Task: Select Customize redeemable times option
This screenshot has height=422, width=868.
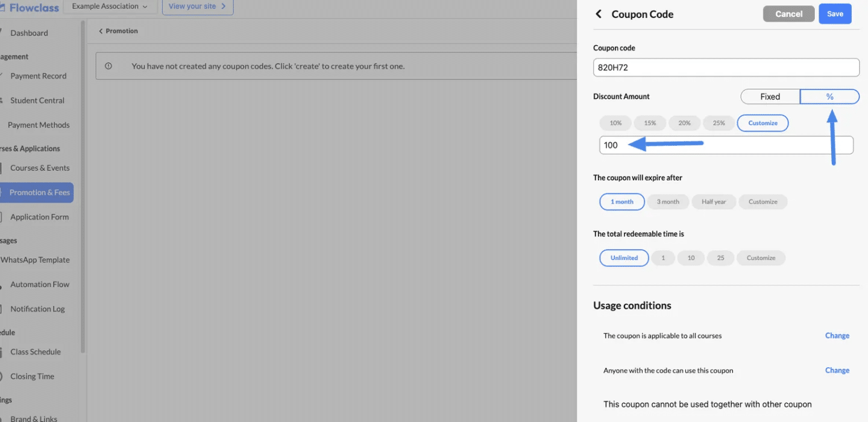Action: (761, 258)
